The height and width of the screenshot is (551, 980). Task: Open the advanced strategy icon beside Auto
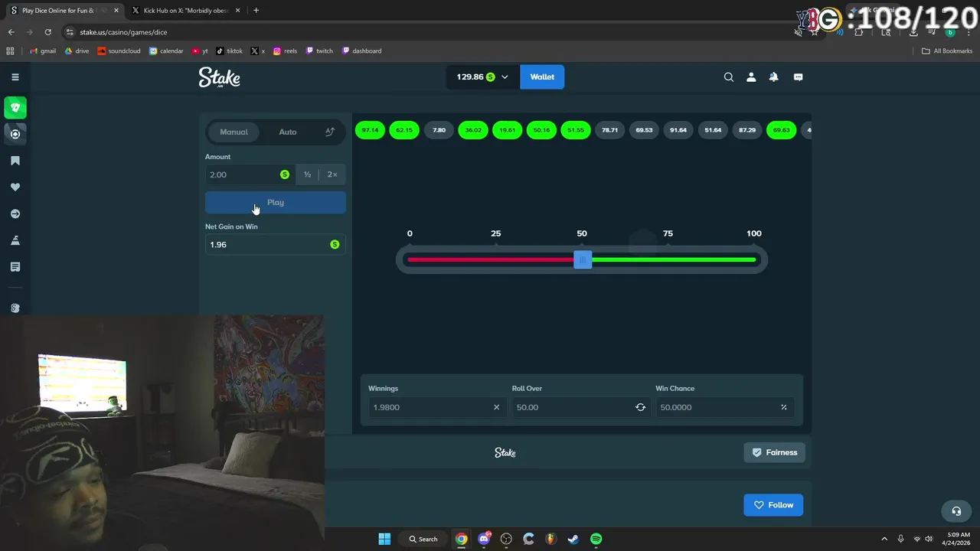coord(330,132)
